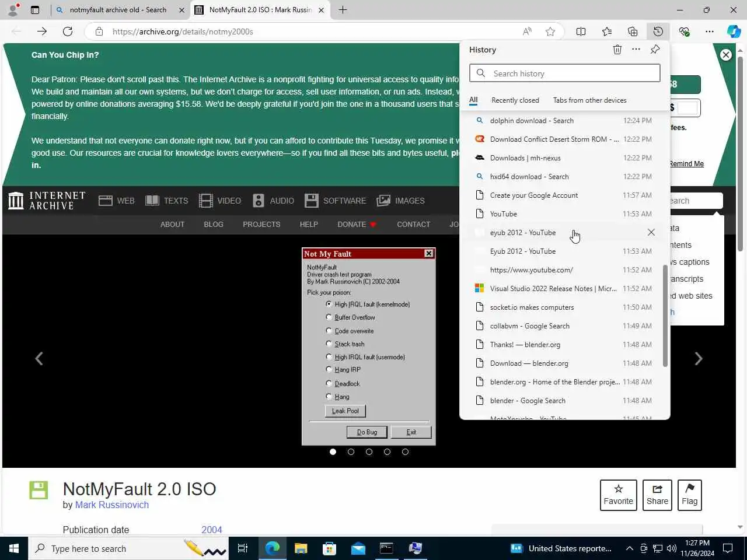747x560 pixels.
Task: Go forward with the forward arrow
Action: pos(42,32)
